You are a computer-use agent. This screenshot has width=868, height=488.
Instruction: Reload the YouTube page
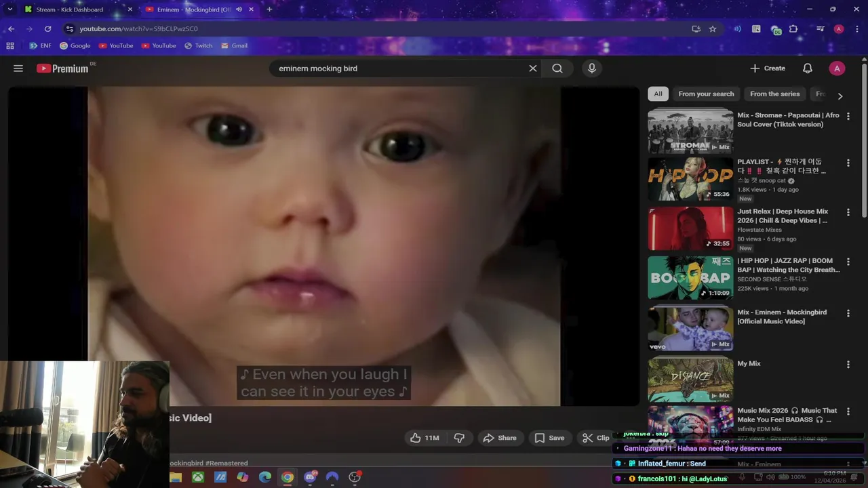pos(47,29)
